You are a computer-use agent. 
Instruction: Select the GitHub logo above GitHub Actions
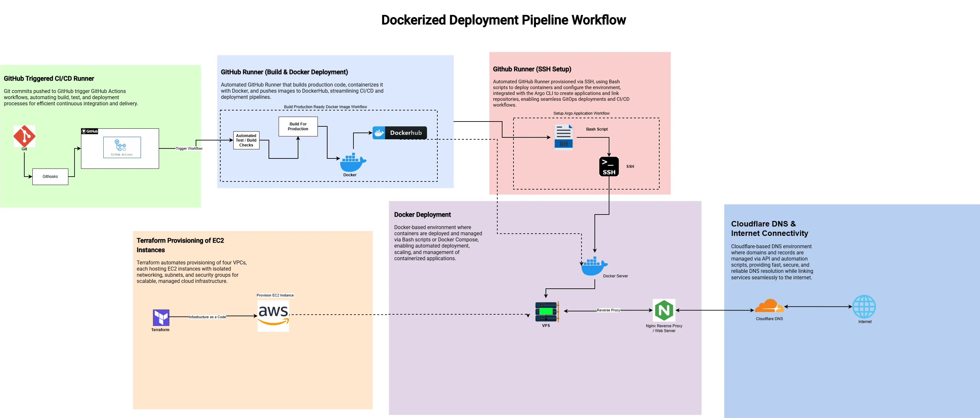tap(89, 131)
